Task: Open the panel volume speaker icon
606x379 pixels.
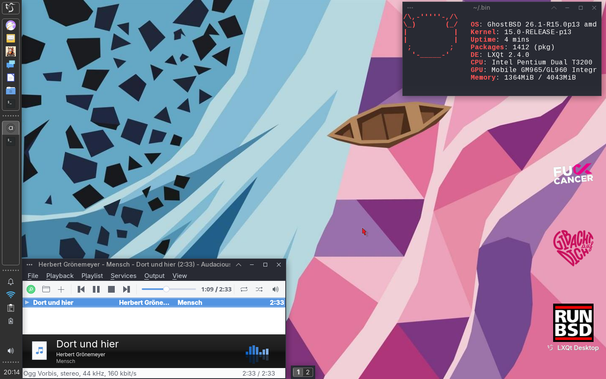Action: pos(10,351)
